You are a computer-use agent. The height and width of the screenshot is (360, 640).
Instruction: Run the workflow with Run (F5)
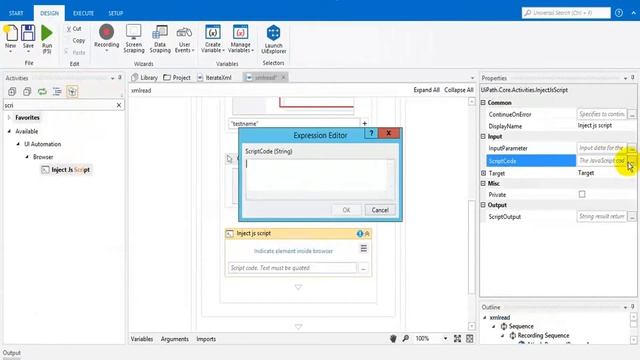[47, 39]
